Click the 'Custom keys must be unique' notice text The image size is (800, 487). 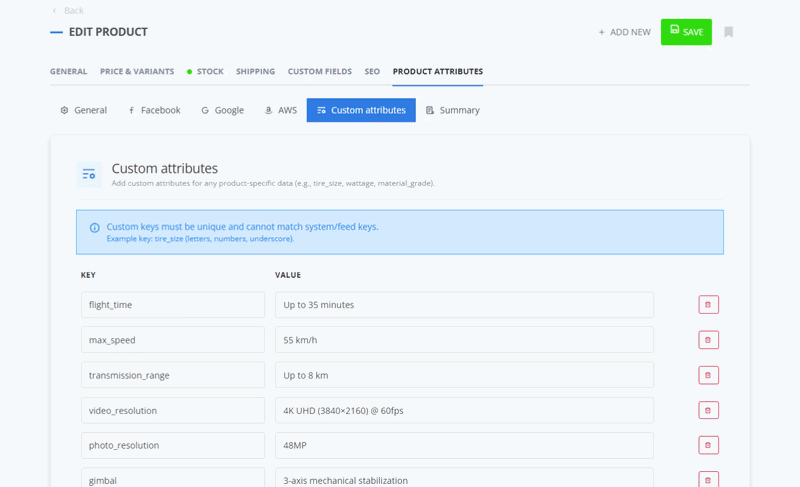[242, 227]
